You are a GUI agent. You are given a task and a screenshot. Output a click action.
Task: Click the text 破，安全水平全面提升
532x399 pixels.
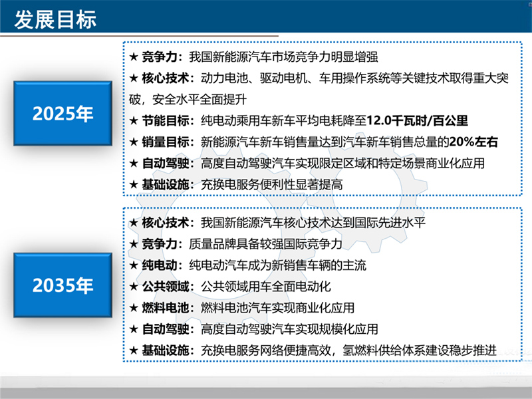coord(188,99)
